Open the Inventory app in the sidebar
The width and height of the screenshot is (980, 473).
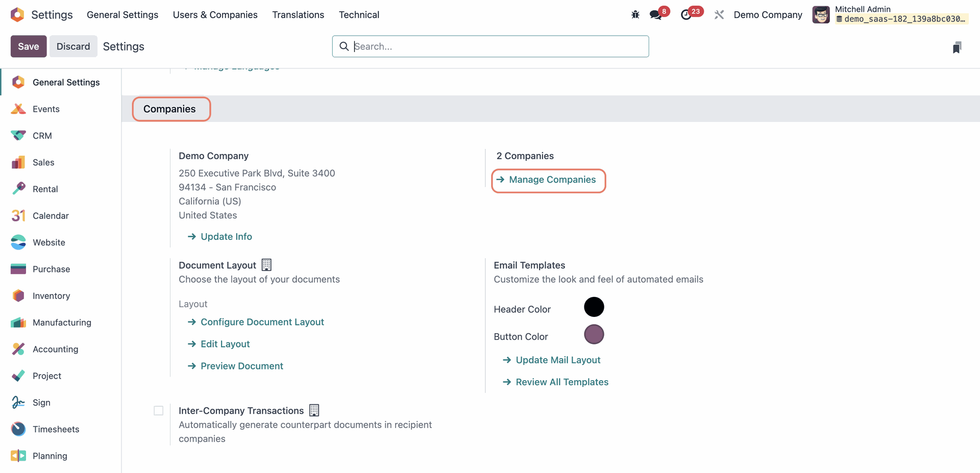51,295
